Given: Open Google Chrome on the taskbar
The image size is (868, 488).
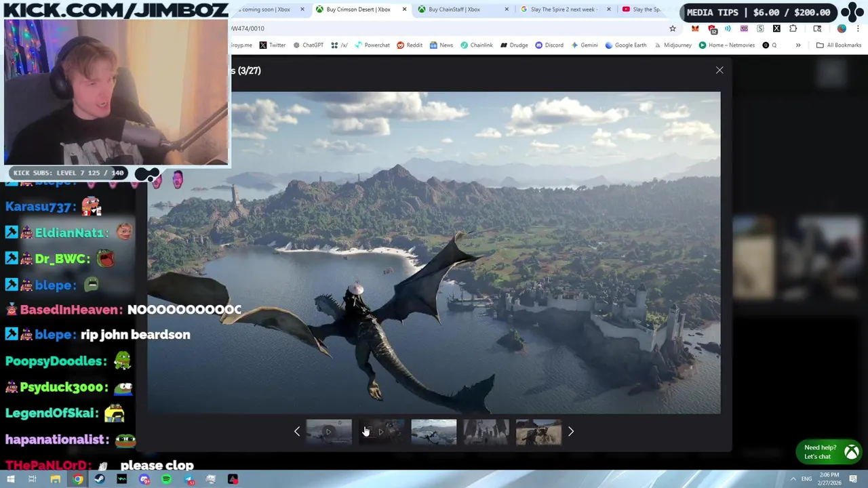Looking at the screenshot, I should (x=78, y=480).
